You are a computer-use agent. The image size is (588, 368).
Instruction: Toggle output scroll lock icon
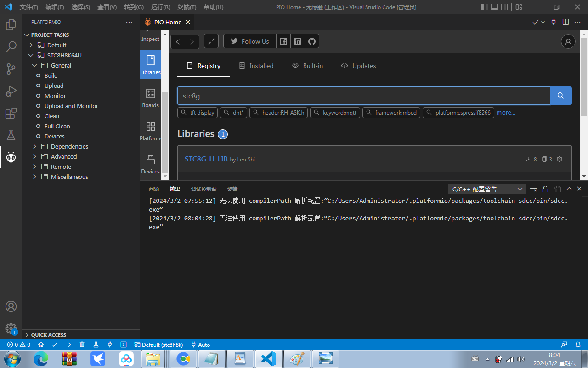tap(545, 189)
